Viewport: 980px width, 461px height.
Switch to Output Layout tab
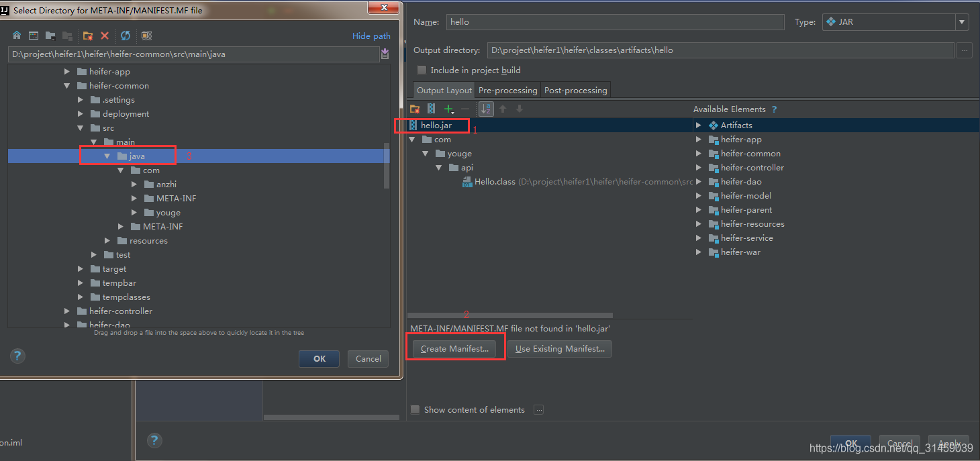click(x=444, y=91)
